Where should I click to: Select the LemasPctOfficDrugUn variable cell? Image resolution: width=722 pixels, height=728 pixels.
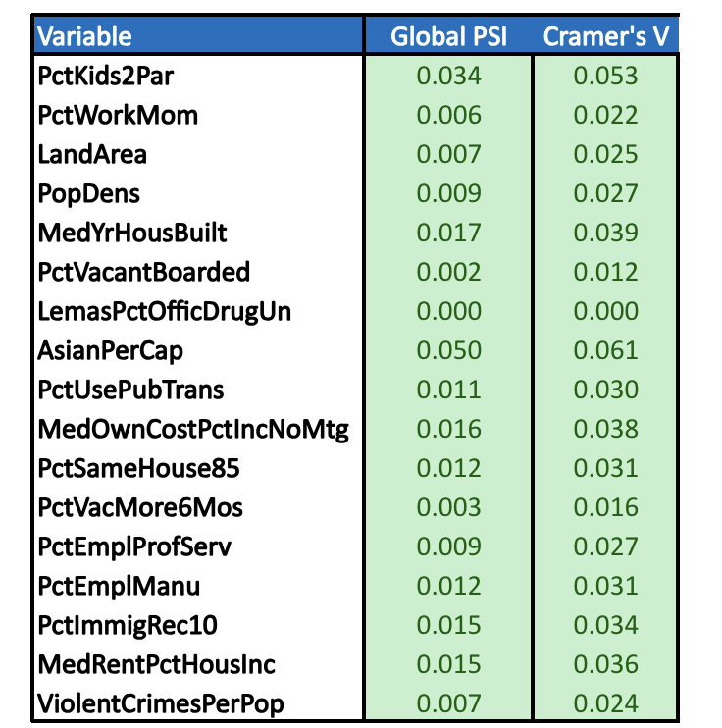[164, 311]
